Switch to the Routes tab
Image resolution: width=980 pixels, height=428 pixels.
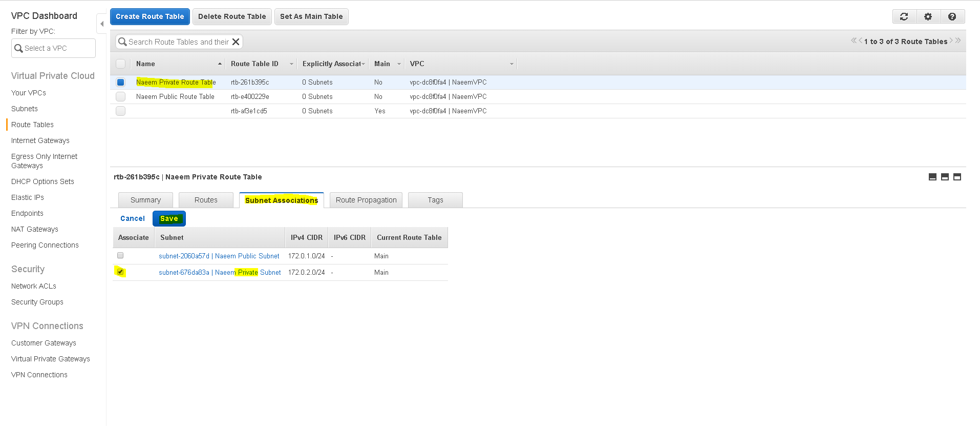(x=206, y=200)
